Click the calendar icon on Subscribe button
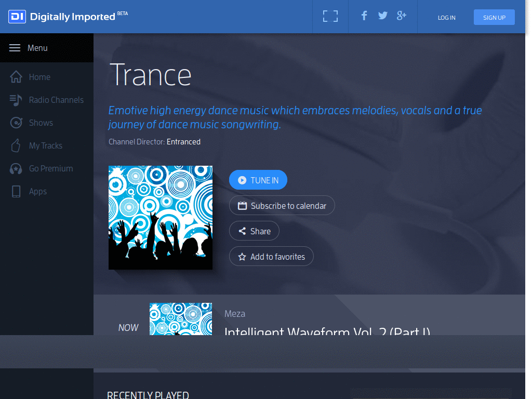Screen dimensions: 532x399 [242, 206]
